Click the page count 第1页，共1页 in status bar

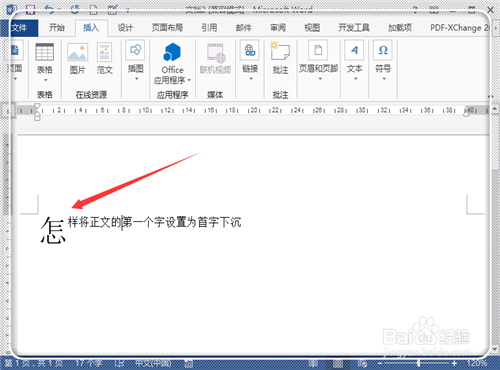33,363
